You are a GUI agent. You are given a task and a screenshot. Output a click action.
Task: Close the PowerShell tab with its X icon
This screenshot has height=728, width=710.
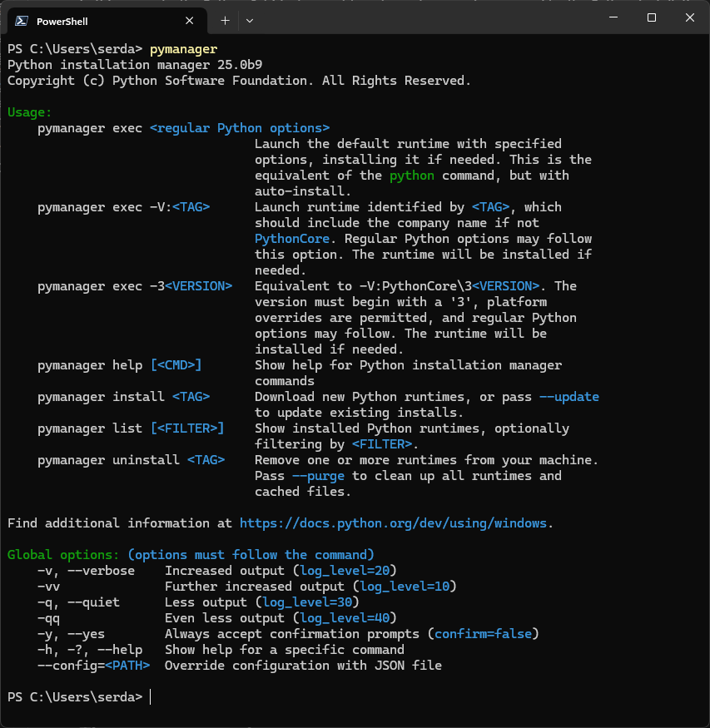pos(189,20)
